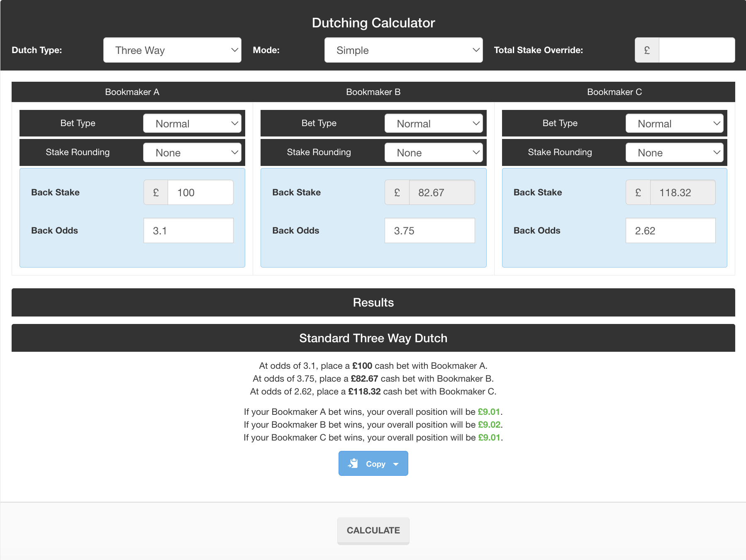Click the £9.02 Bookmaker B position value
The height and width of the screenshot is (560, 746).
coord(489,425)
